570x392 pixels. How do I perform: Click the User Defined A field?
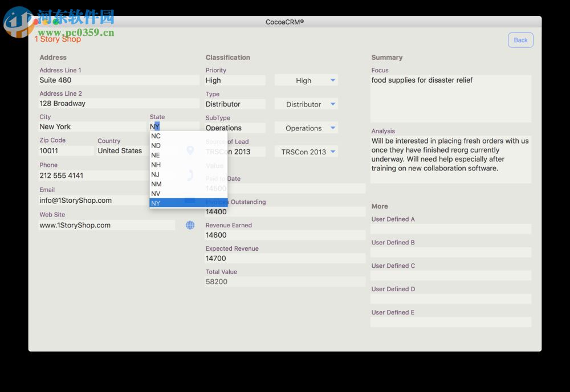tap(450, 228)
